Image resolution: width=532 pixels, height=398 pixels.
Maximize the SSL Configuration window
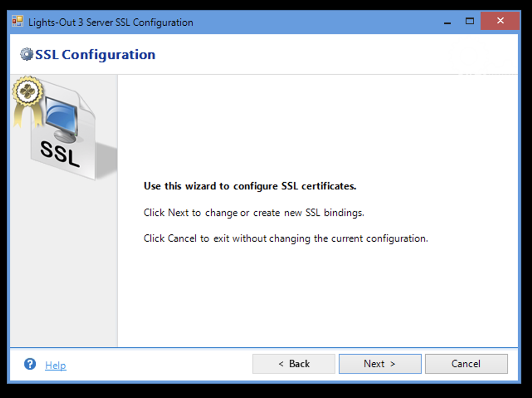469,21
